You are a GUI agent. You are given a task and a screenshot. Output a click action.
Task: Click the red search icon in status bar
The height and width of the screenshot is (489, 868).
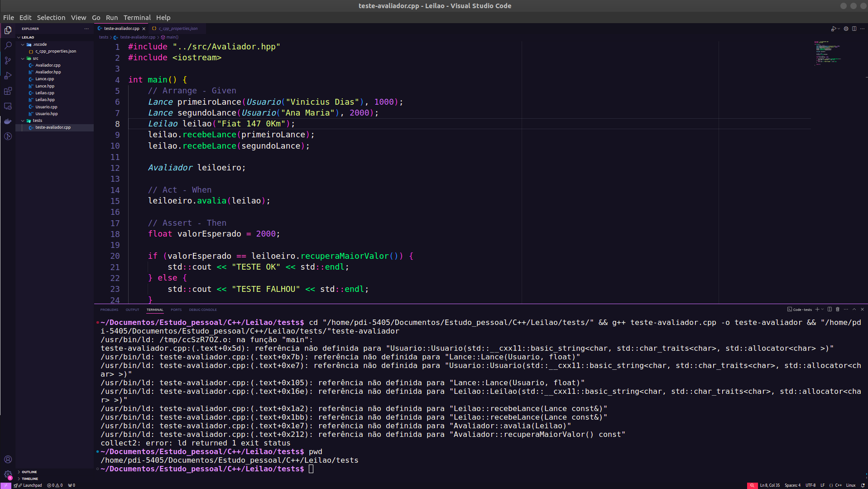[x=752, y=485]
